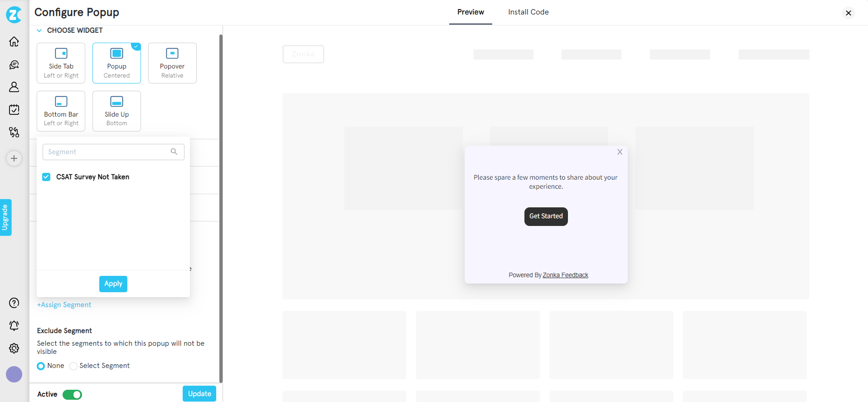Turn off the Active toggle
Screen dimensions: 868x402
pyautogui.click(x=72, y=395)
